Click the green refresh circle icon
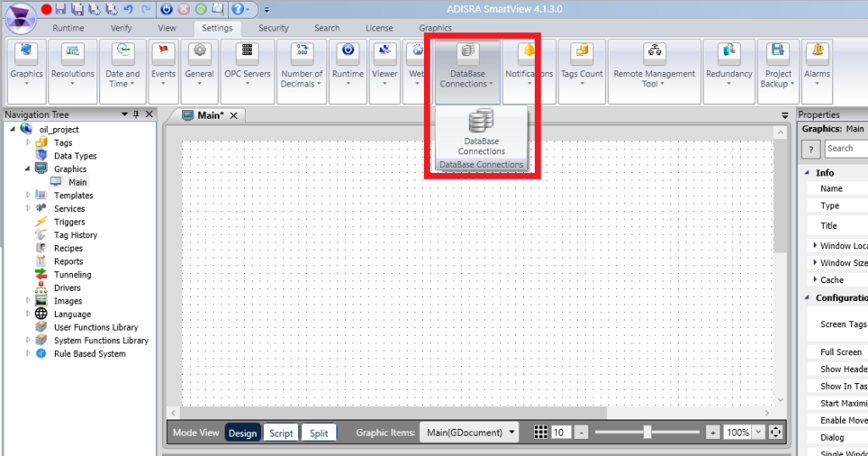 coord(201,8)
